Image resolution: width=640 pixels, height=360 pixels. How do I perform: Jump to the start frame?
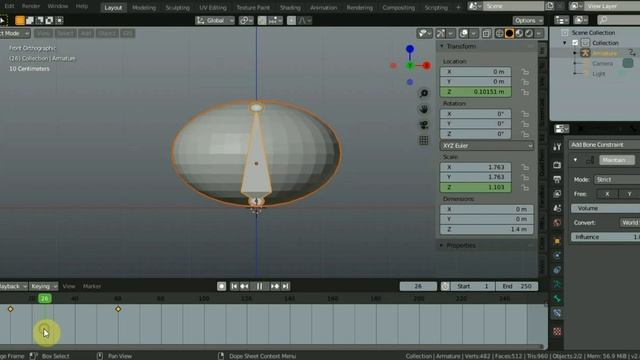click(x=234, y=287)
